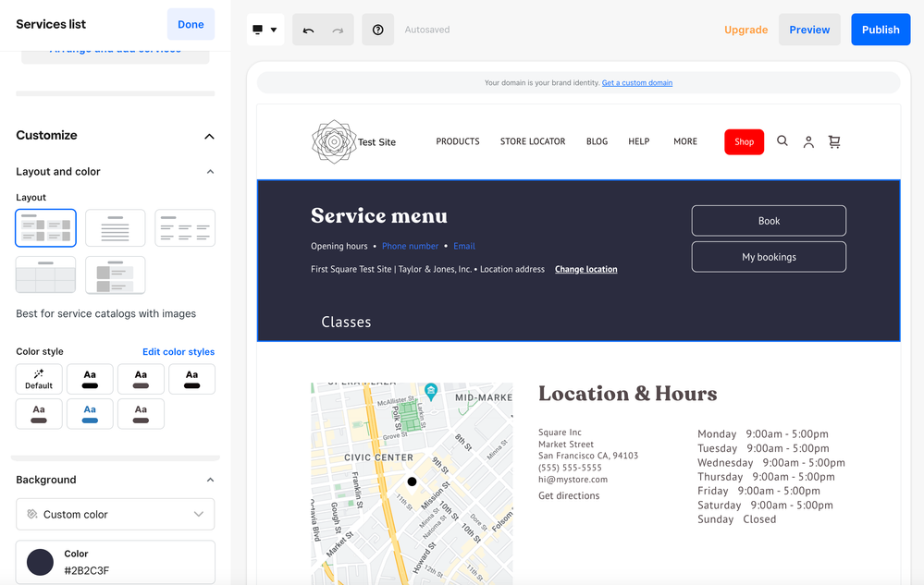The height and width of the screenshot is (585, 924).
Task: Click the Edit color styles link
Action: (179, 351)
